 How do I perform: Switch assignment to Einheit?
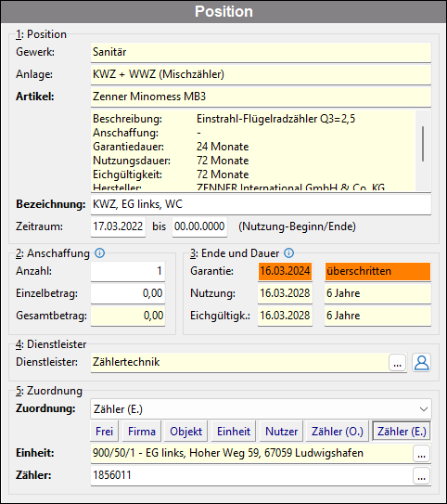click(234, 431)
